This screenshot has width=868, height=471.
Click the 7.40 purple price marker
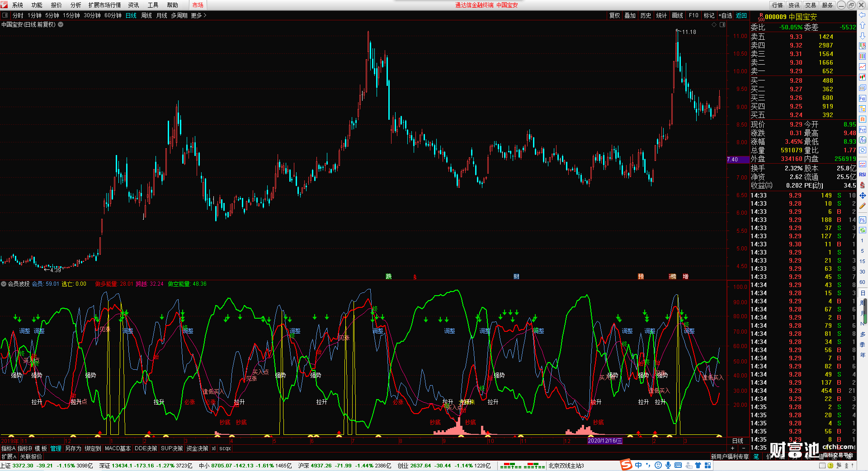pyautogui.click(x=738, y=160)
